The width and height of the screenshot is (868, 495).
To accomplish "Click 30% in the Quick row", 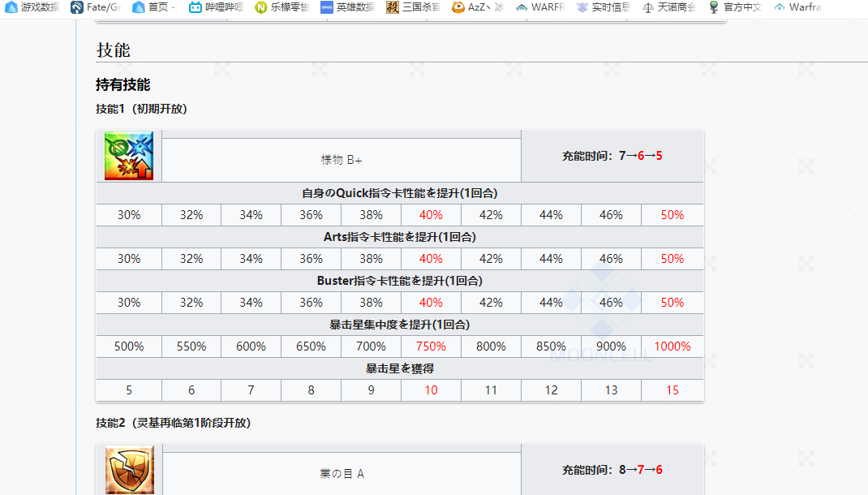I will point(129,215).
